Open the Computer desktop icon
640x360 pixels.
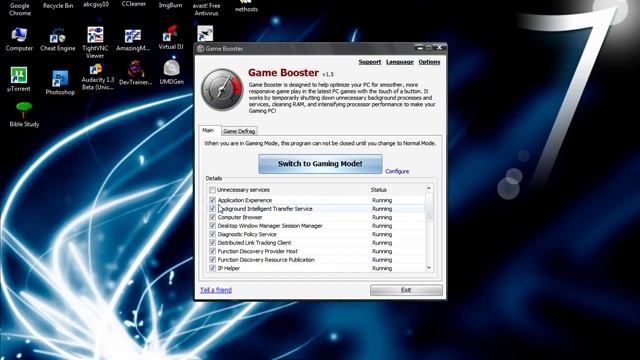click(x=19, y=39)
